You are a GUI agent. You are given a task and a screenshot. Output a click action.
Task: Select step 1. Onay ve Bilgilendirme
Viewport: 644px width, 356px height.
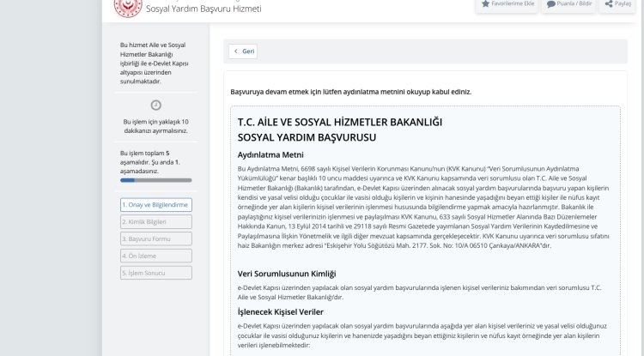pos(156,205)
